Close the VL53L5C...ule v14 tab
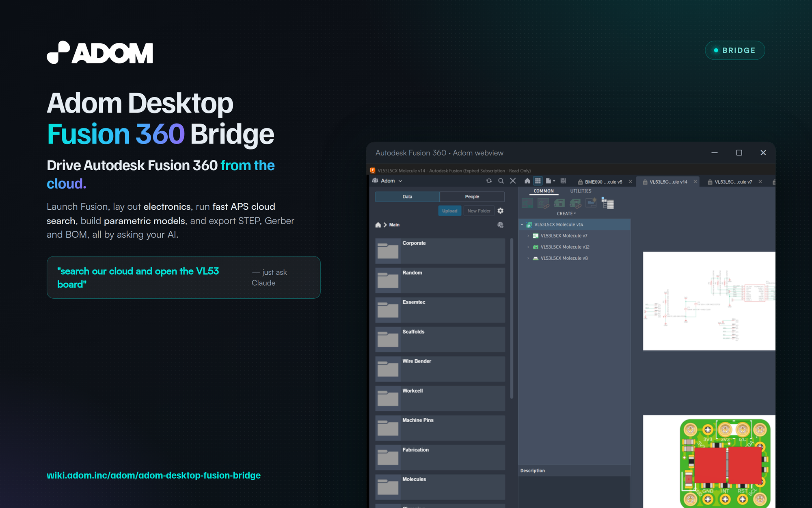 click(695, 182)
